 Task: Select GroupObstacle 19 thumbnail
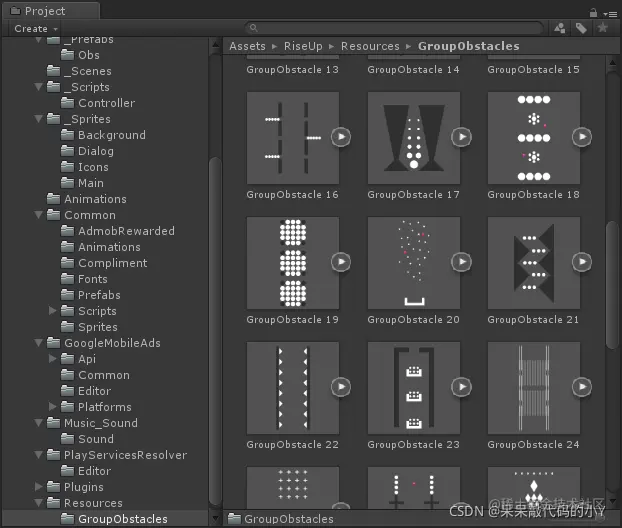click(293, 263)
